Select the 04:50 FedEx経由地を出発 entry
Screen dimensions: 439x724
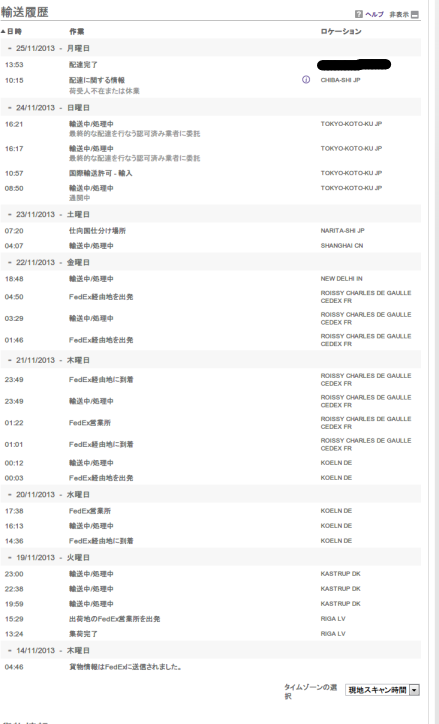(101, 297)
